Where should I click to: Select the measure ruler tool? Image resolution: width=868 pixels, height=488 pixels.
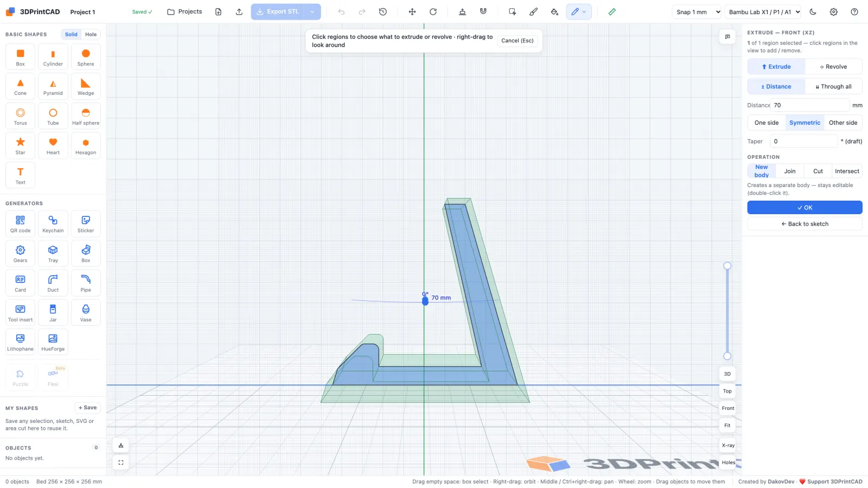pyautogui.click(x=612, y=12)
